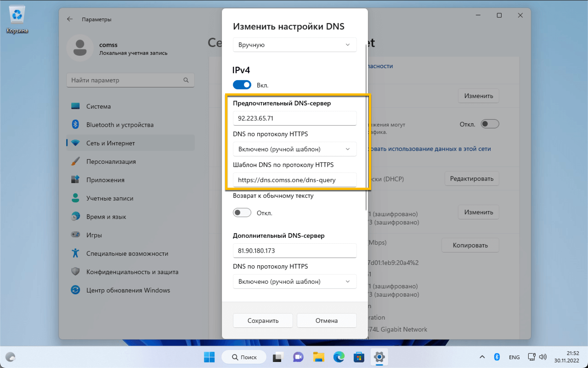
Task: Launch Microsoft Edge from the taskbar
Action: tap(339, 357)
